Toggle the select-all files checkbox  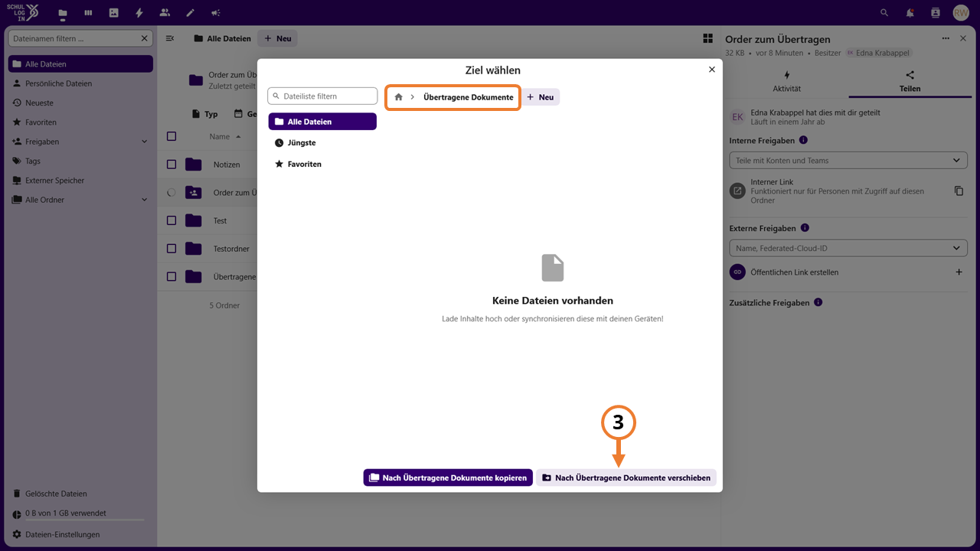point(171,136)
